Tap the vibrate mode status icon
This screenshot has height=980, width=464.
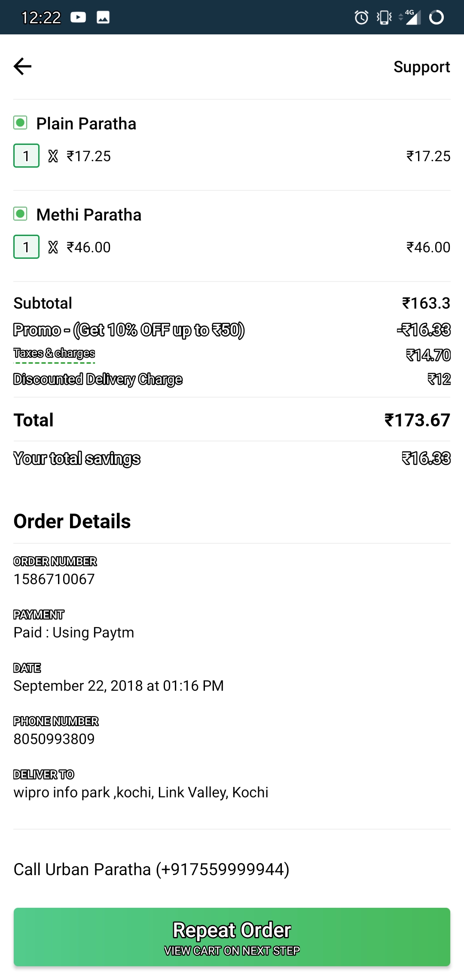[384, 18]
